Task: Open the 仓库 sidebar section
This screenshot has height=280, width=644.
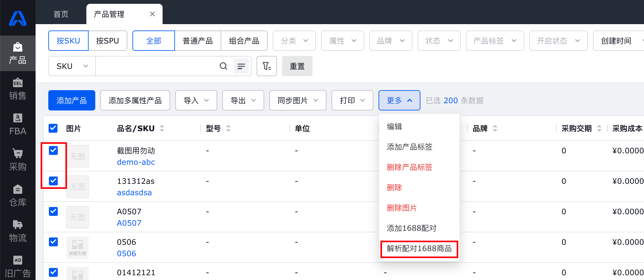Action: point(18,196)
